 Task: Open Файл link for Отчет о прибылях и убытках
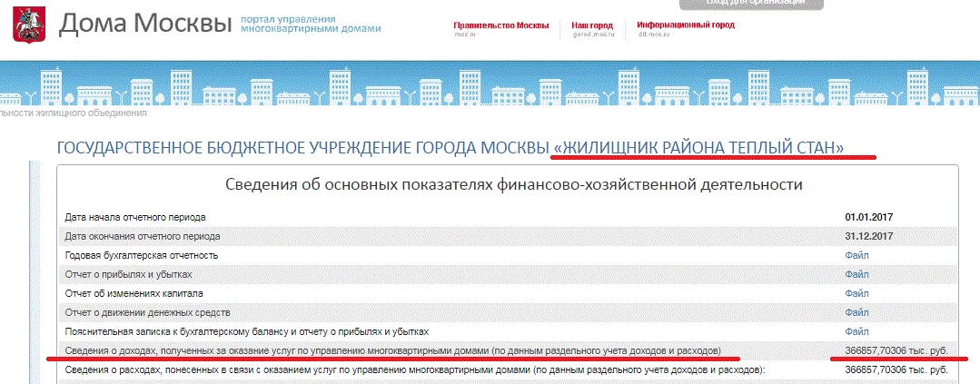pos(856,274)
